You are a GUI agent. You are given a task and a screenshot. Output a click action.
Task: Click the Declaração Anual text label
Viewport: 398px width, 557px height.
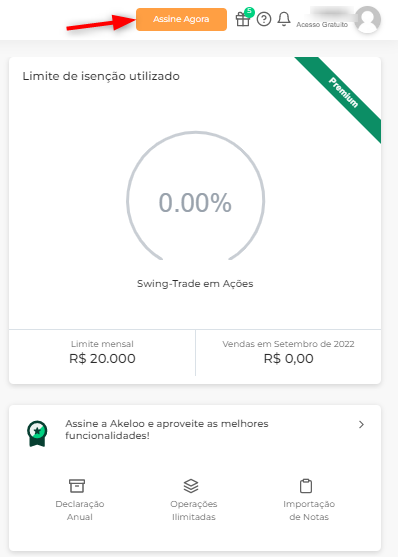click(x=80, y=510)
